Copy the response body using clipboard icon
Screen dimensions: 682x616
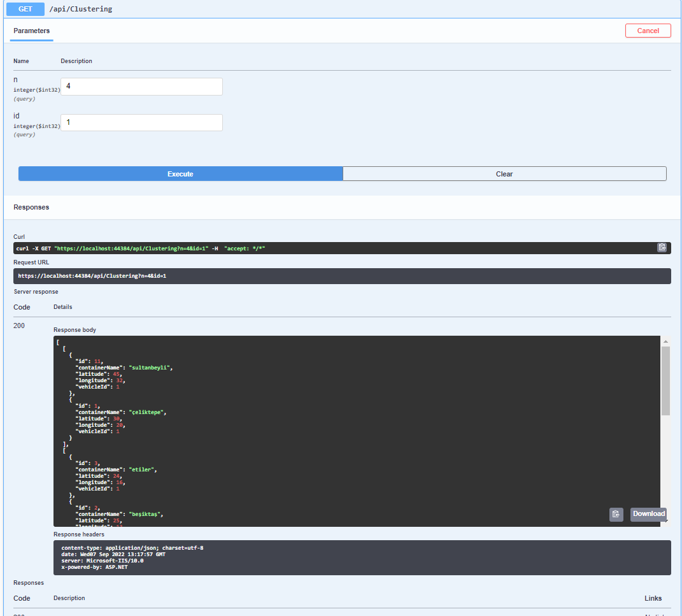[x=615, y=514]
